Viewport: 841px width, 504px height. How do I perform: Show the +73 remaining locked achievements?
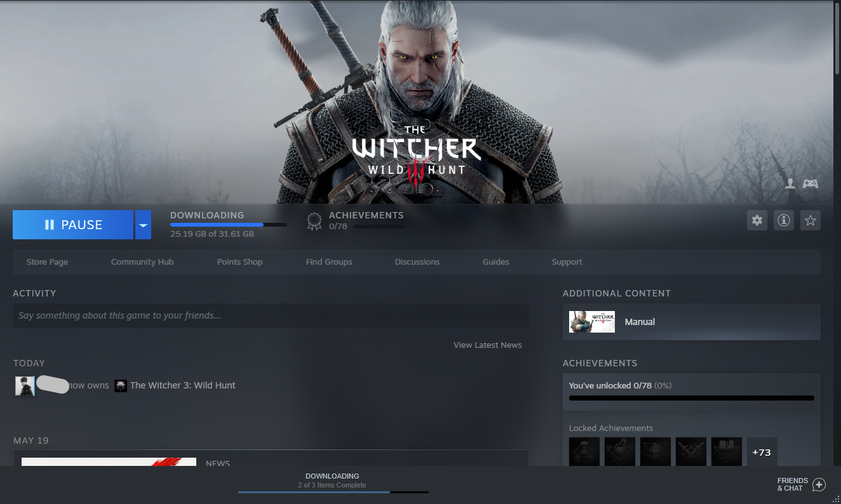coord(762,452)
